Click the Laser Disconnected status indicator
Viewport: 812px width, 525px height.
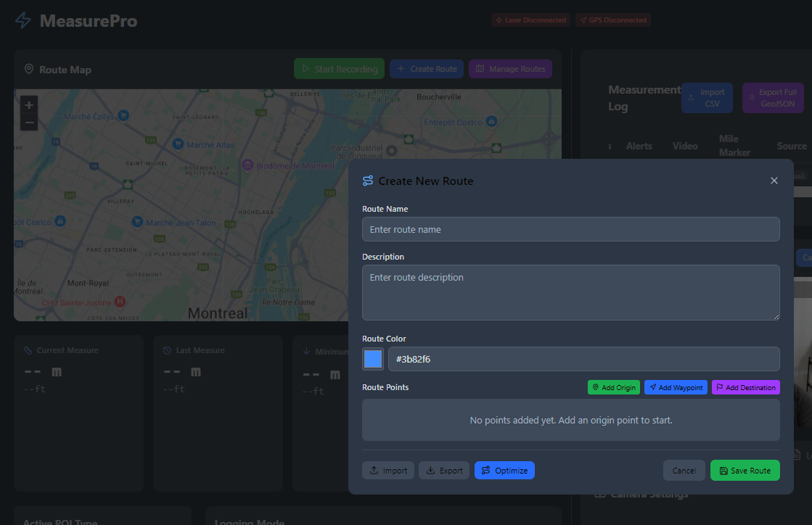[x=530, y=20]
